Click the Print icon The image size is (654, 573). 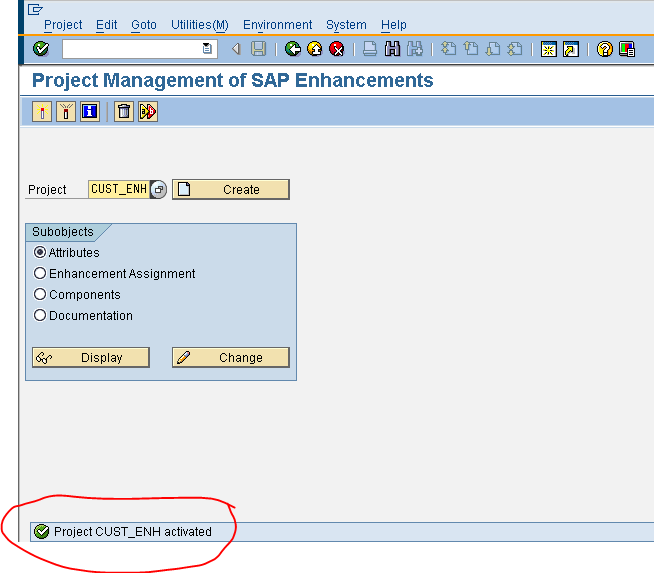coord(370,49)
